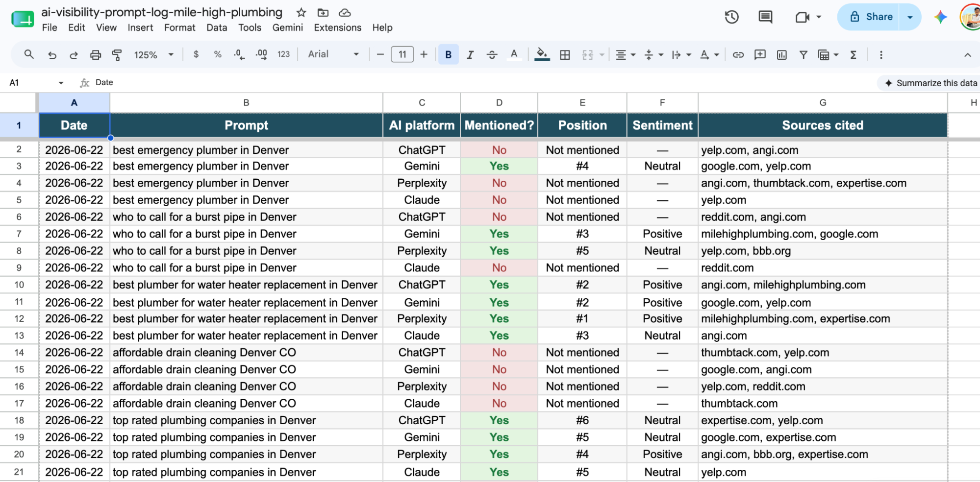The width and height of the screenshot is (980, 482).
Task: Open the zoom level dropdown
Action: (154, 54)
